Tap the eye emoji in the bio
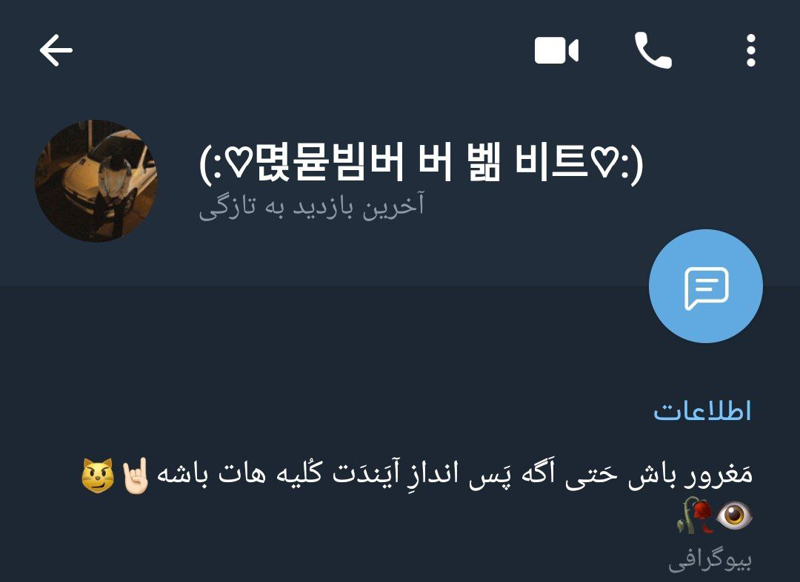Screen dimensions: 800x582 (x=734, y=515)
